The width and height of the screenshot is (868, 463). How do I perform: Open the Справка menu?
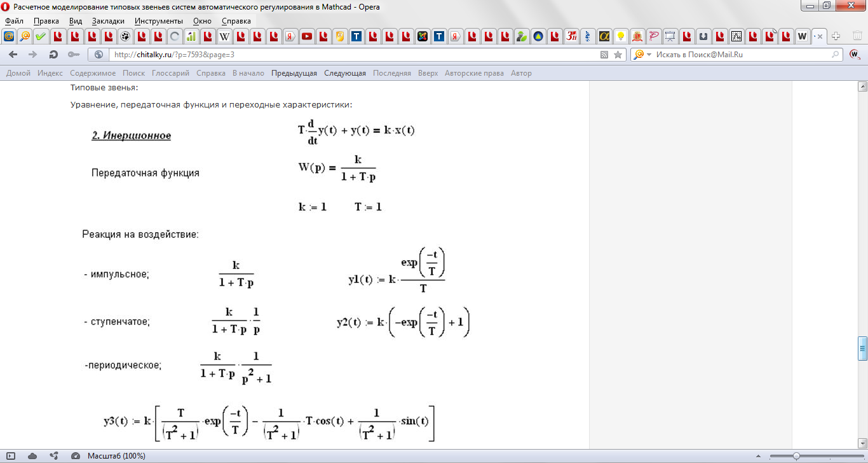(x=236, y=21)
